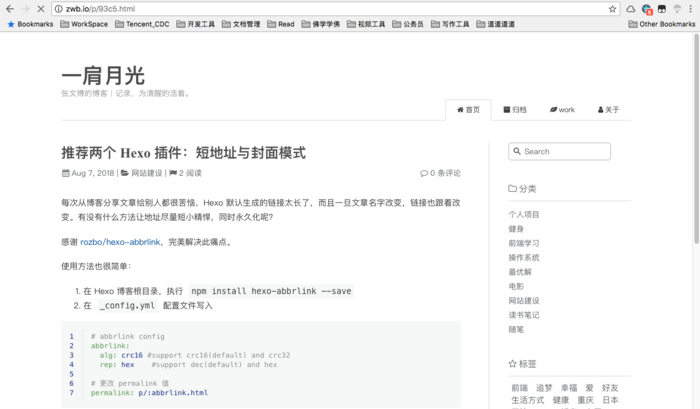Screen dimensions: 700x409
Task: Open 网站建设 category in post meta
Action: 147,173
